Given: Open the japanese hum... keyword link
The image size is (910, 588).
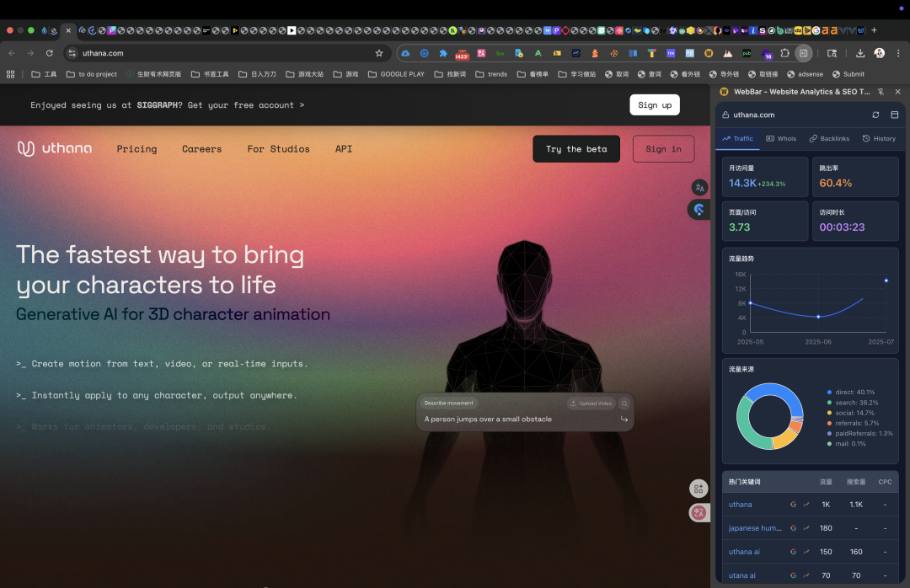Looking at the screenshot, I should pyautogui.click(x=755, y=528).
